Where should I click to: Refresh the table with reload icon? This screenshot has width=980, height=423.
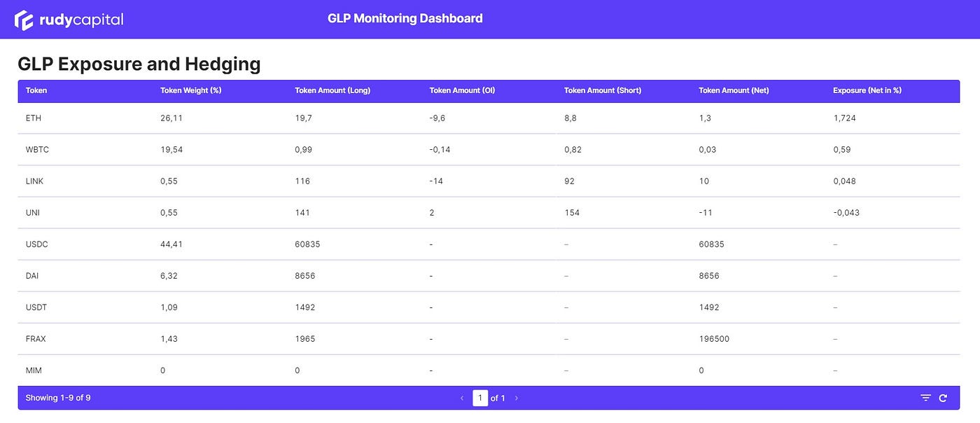[943, 398]
